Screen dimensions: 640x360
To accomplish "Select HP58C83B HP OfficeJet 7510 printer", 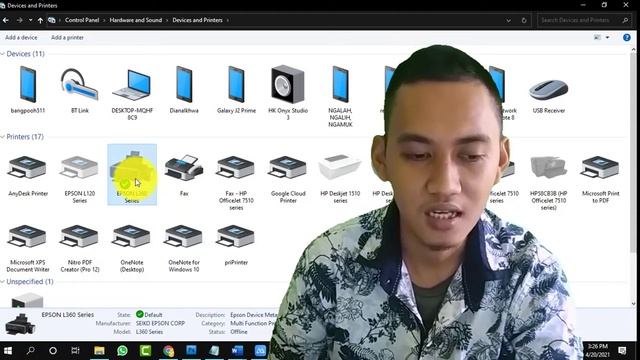I will [x=549, y=182].
